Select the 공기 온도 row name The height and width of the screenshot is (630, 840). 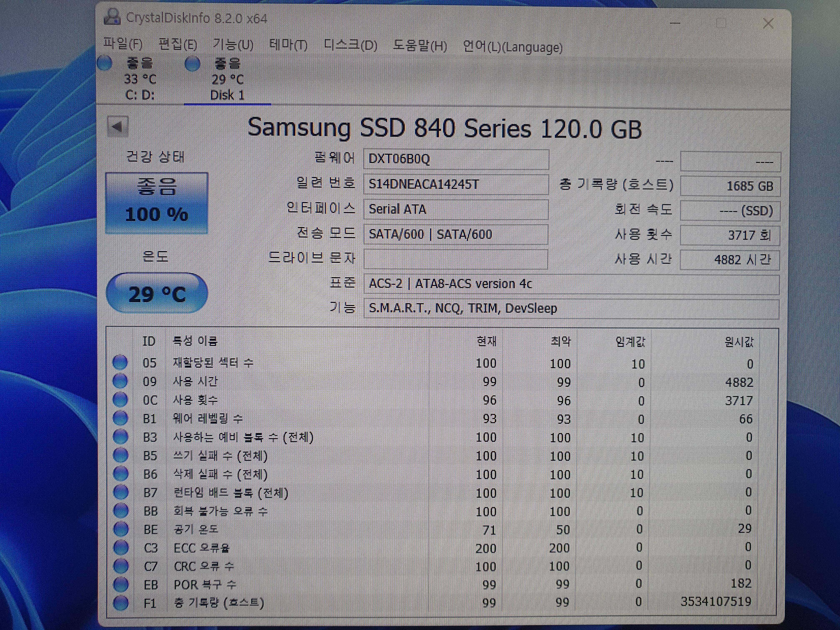[196, 529]
